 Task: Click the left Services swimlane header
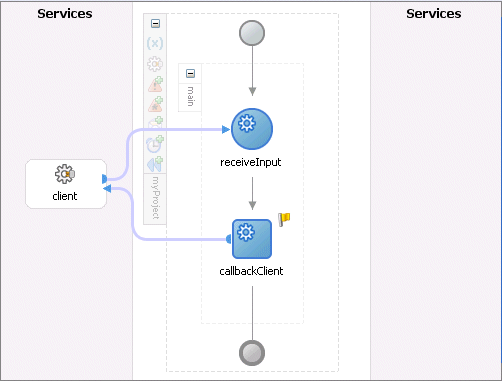(65, 14)
